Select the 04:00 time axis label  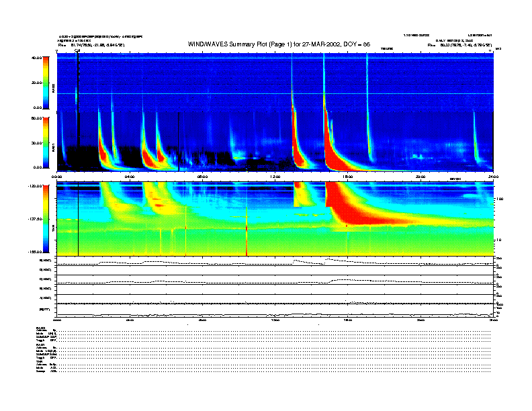pyautogui.click(x=130, y=177)
